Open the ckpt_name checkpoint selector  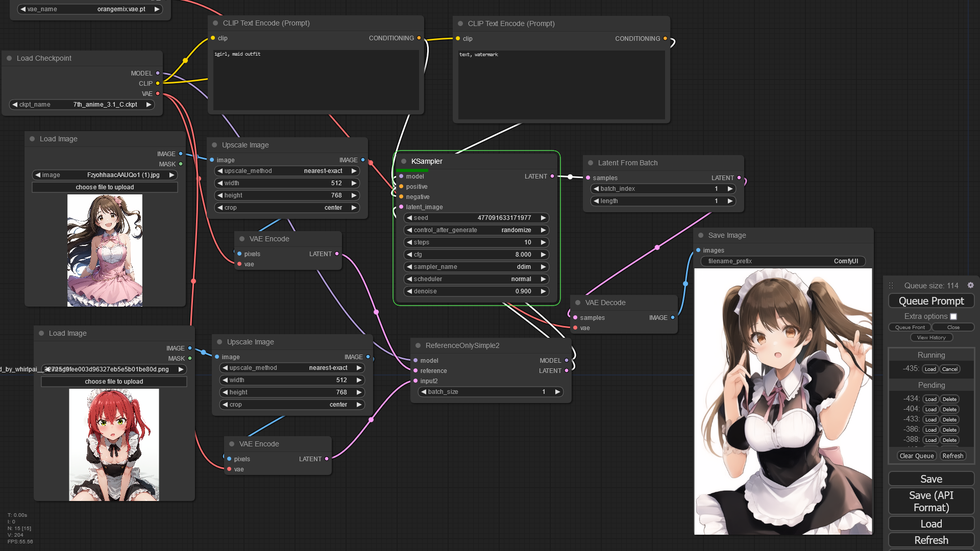click(x=82, y=104)
